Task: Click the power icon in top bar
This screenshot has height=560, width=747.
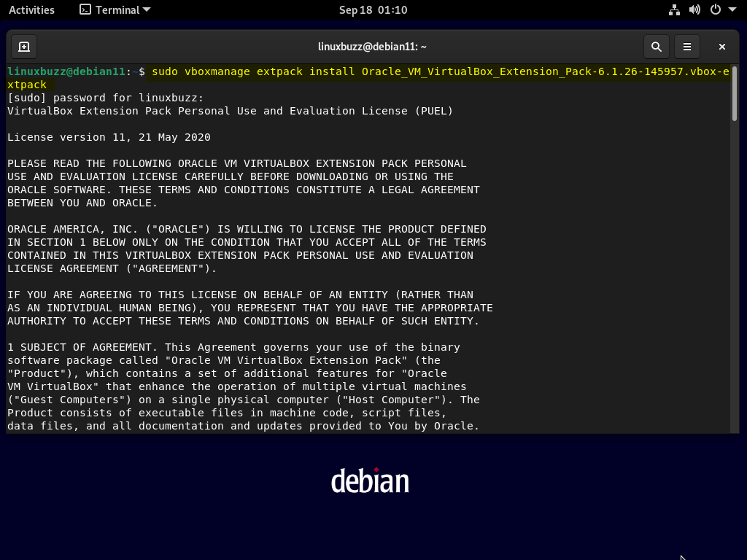Action: [x=716, y=10]
